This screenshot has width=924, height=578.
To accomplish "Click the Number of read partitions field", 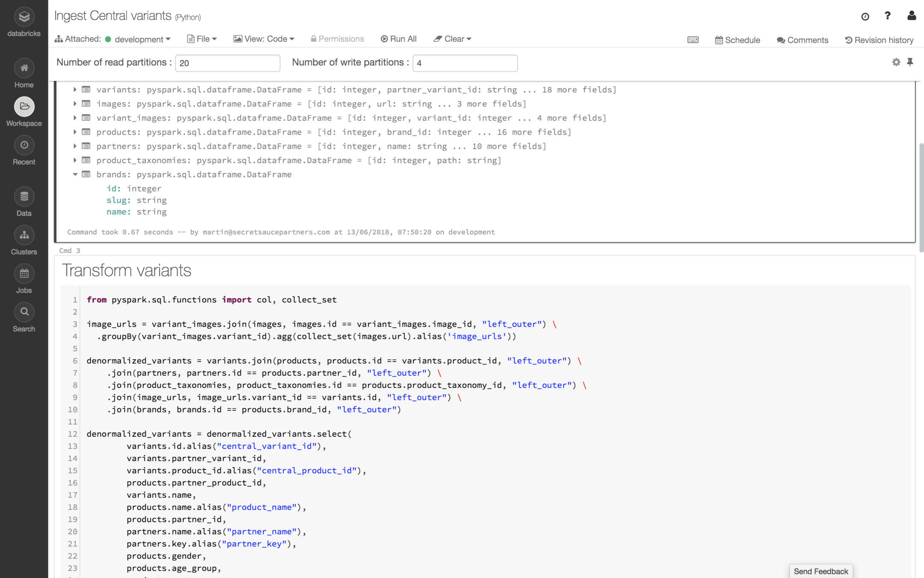I will tap(228, 63).
